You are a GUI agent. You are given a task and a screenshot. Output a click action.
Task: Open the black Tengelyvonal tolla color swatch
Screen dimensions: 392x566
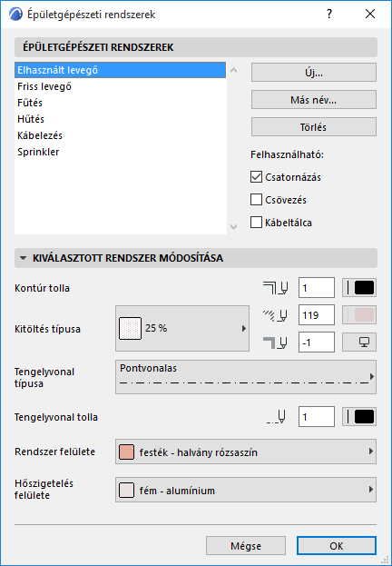[x=359, y=417]
